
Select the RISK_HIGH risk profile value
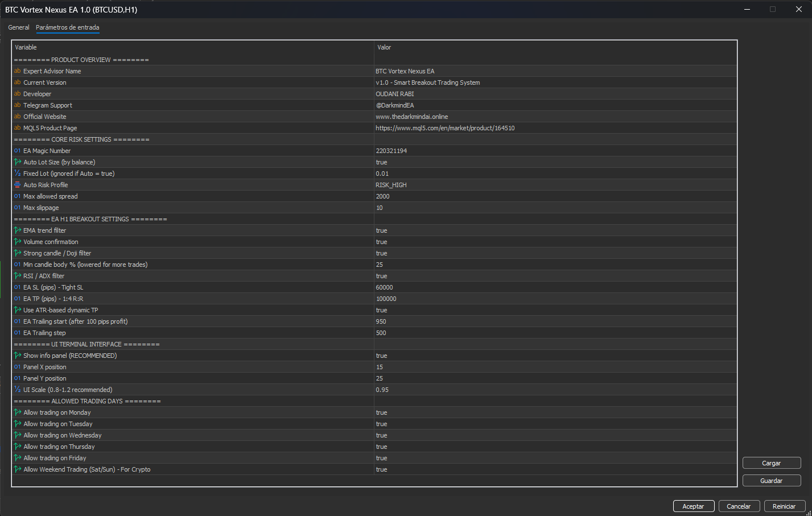[x=391, y=185]
